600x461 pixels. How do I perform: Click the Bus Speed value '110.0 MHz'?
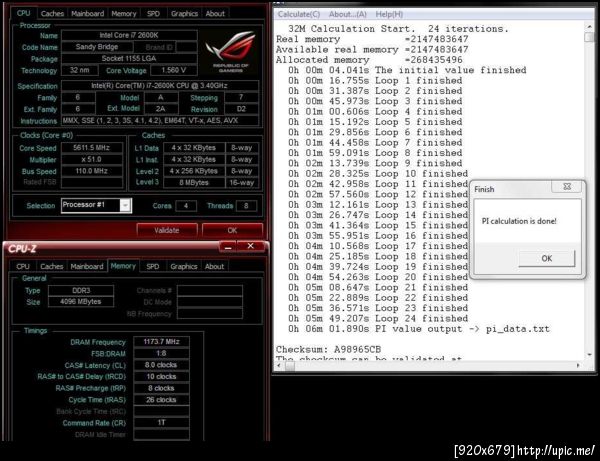(x=91, y=171)
